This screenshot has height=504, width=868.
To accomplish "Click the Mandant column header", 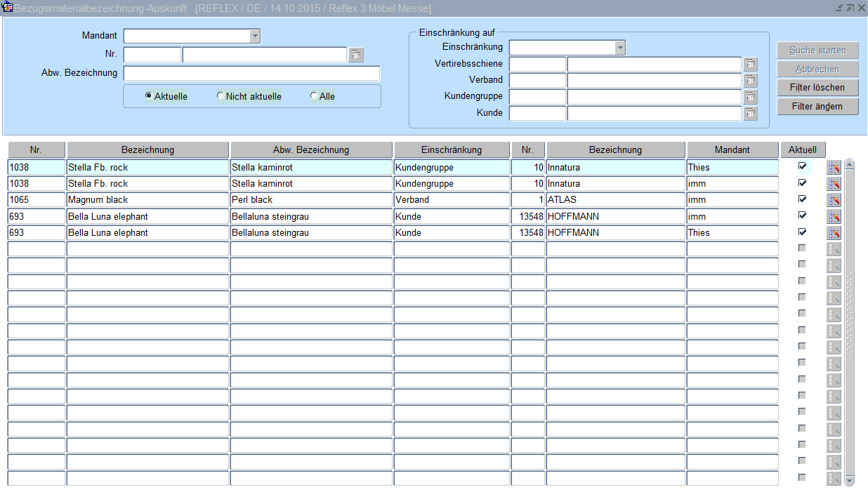I will point(732,150).
